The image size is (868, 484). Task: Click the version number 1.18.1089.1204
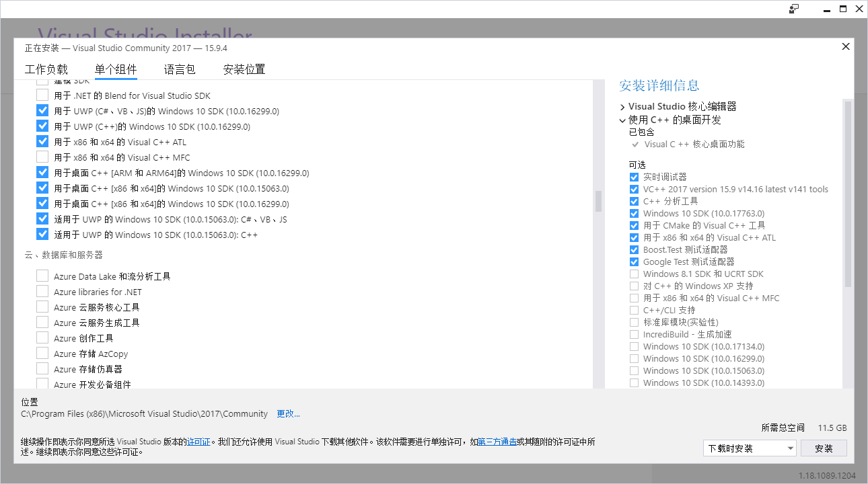pos(828,475)
